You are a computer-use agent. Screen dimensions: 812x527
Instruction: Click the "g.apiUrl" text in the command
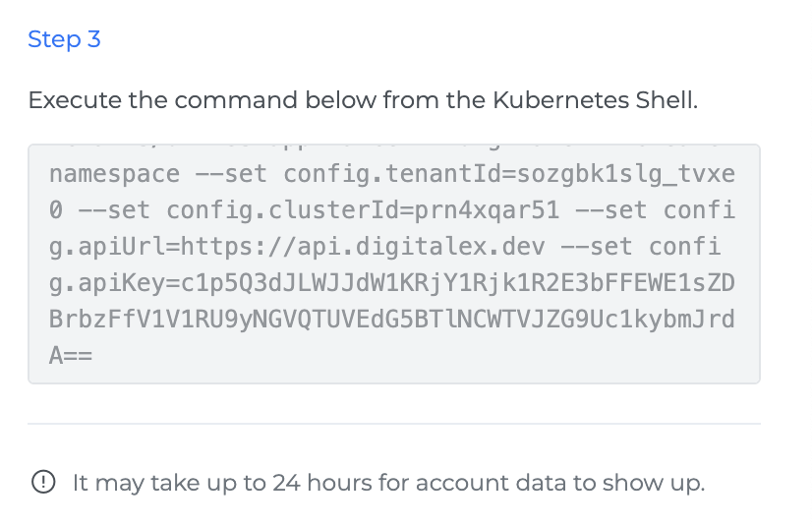pos(96,247)
